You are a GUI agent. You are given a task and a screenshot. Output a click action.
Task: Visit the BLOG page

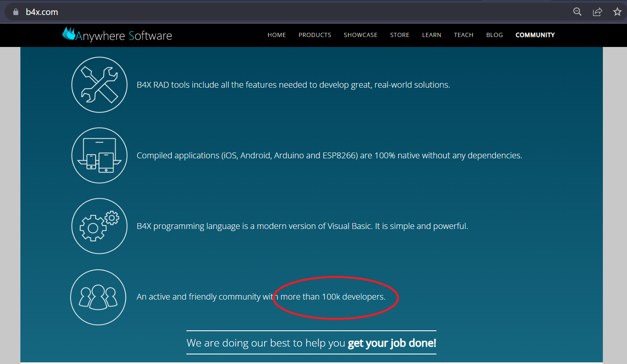(495, 35)
